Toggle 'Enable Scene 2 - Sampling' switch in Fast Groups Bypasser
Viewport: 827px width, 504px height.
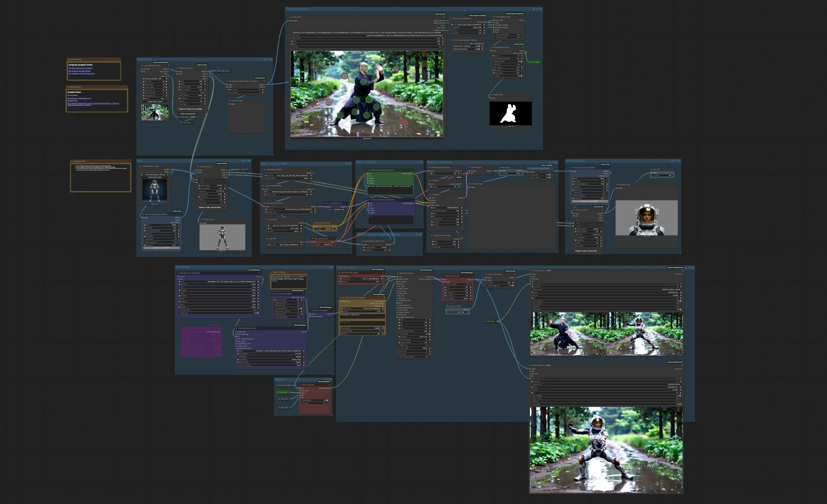pos(479,46)
